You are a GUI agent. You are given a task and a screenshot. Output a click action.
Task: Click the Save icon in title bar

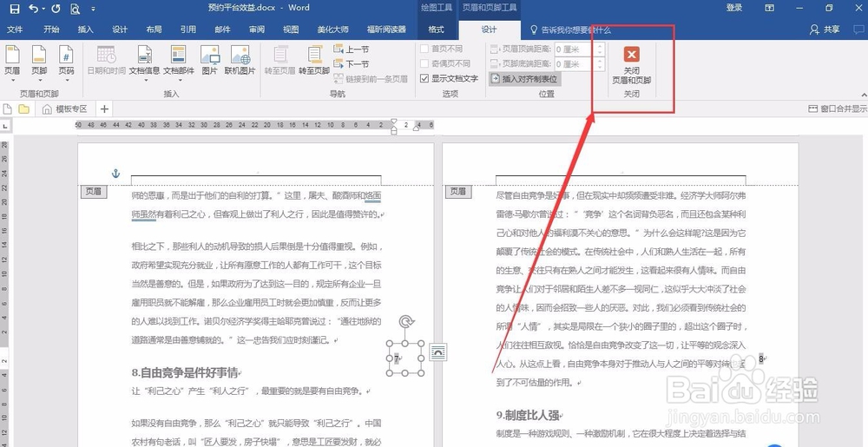15,9
